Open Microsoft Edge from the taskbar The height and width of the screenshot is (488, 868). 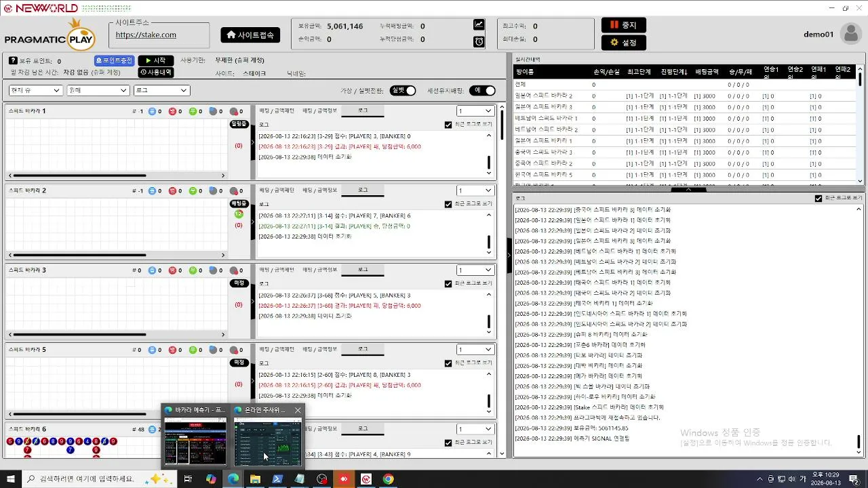(x=233, y=479)
